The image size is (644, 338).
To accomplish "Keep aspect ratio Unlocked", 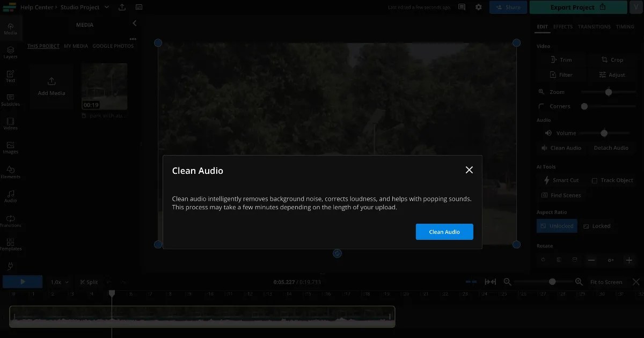I will pos(557,226).
